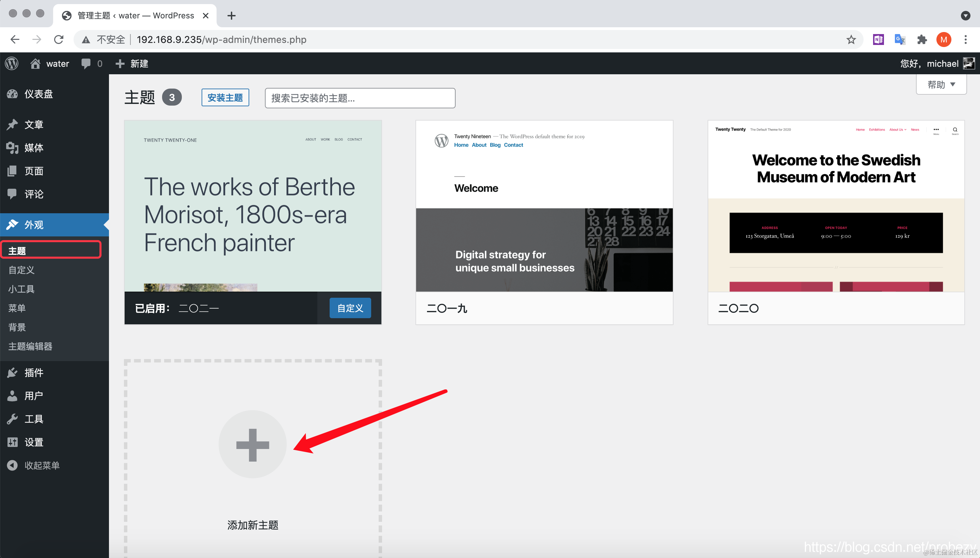Click the blue 自定义 button on the active theme
Screen dimensions: 980x558
coord(350,308)
